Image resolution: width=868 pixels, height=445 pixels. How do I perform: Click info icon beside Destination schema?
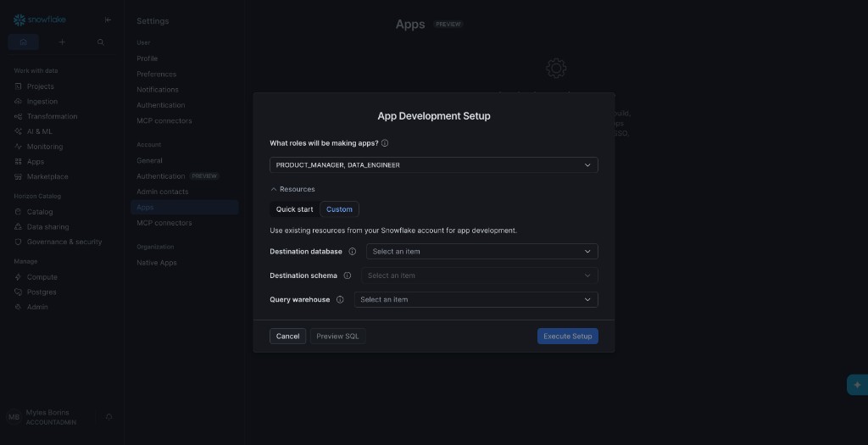(x=347, y=275)
